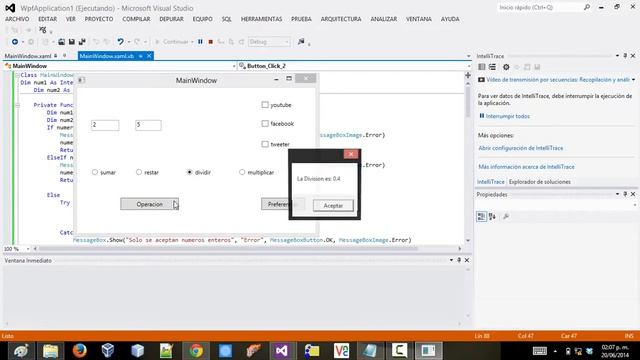Viewport: 640px width, 360px height.
Task: Collapse the Class MainWindow code region
Action: point(17,75)
